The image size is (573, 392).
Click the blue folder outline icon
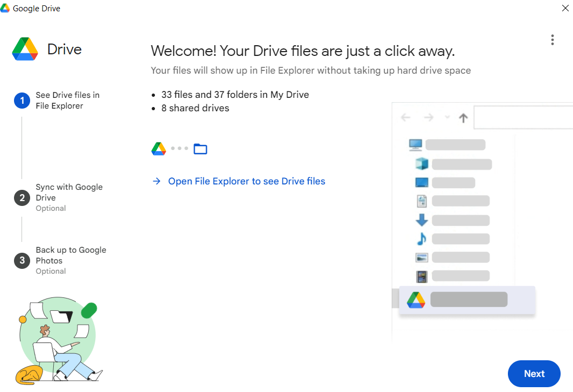point(200,149)
